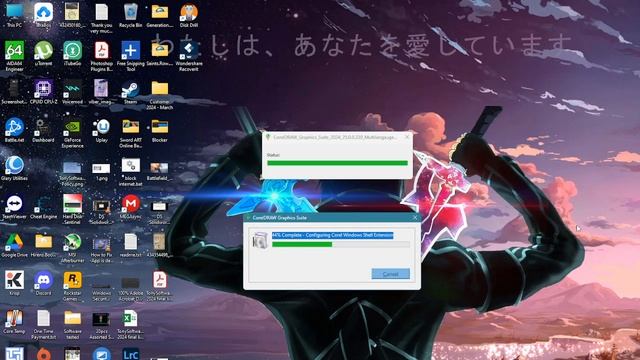
Task: Launch the Uplay shortcut
Action: click(x=101, y=130)
